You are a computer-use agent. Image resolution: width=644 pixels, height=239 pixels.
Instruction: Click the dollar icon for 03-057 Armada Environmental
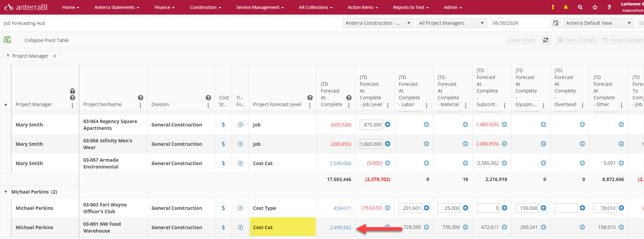coord(223,163)
